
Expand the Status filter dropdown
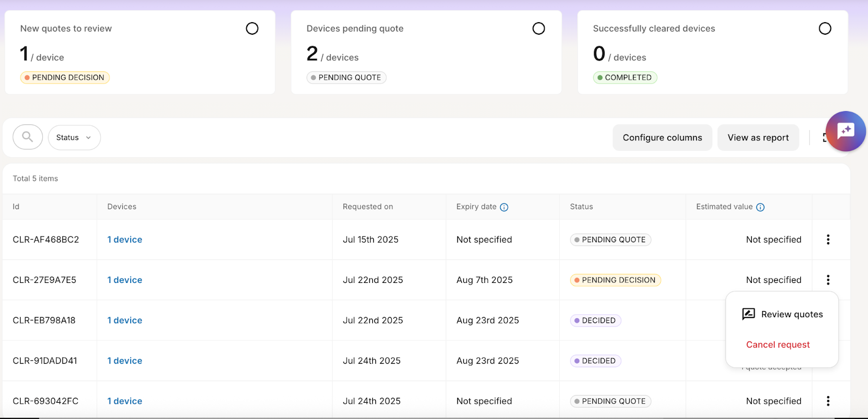(x=74, y=138)
